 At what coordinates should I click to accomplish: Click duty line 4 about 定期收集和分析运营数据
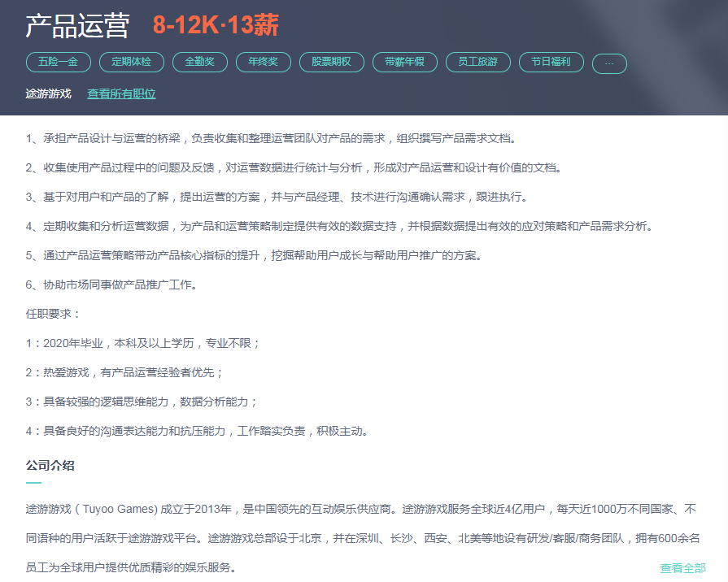tap(339, 226)
